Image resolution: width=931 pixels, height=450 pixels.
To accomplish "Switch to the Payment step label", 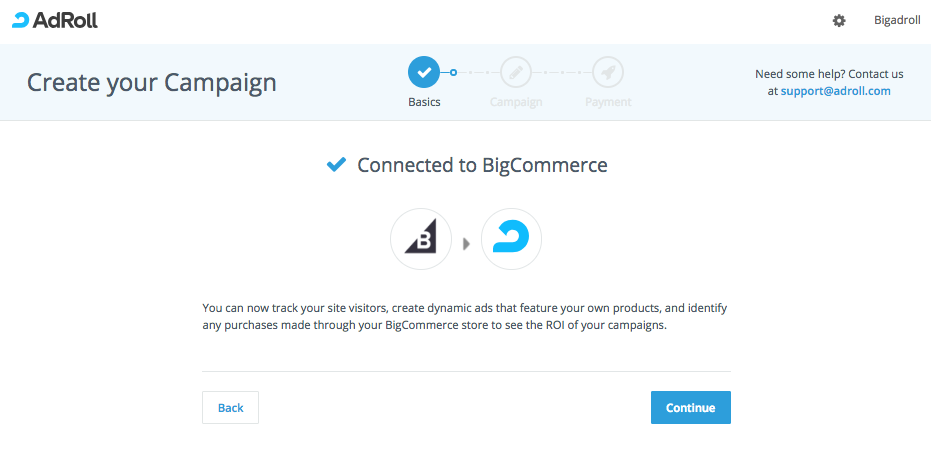I will pyautogui.click(x=608, y=102).
